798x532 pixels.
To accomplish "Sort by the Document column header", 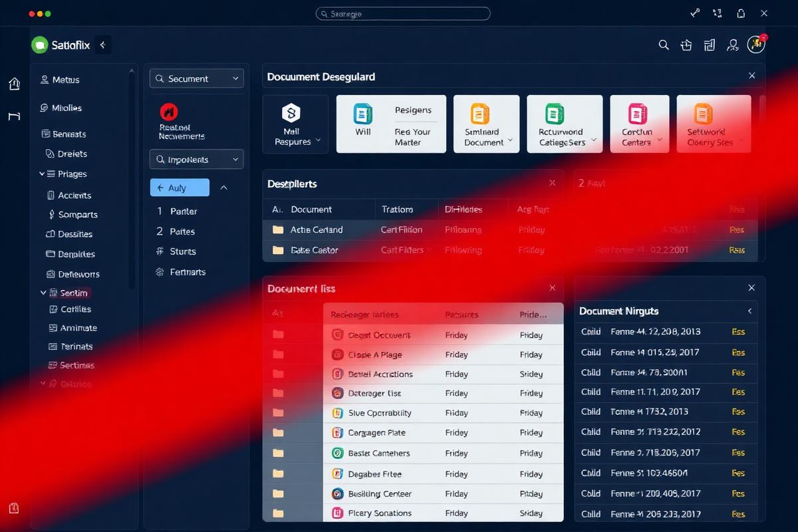I will point(311,209).
